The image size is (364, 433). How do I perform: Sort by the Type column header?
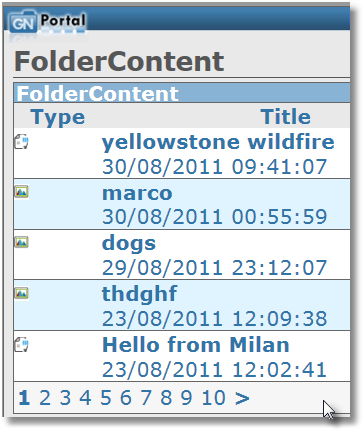point(58,117)
